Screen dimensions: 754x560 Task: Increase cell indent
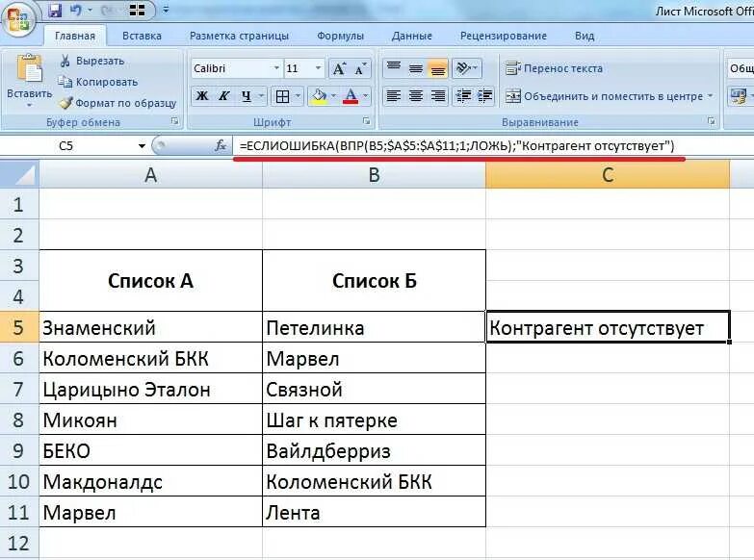click(x=484, y=96)
